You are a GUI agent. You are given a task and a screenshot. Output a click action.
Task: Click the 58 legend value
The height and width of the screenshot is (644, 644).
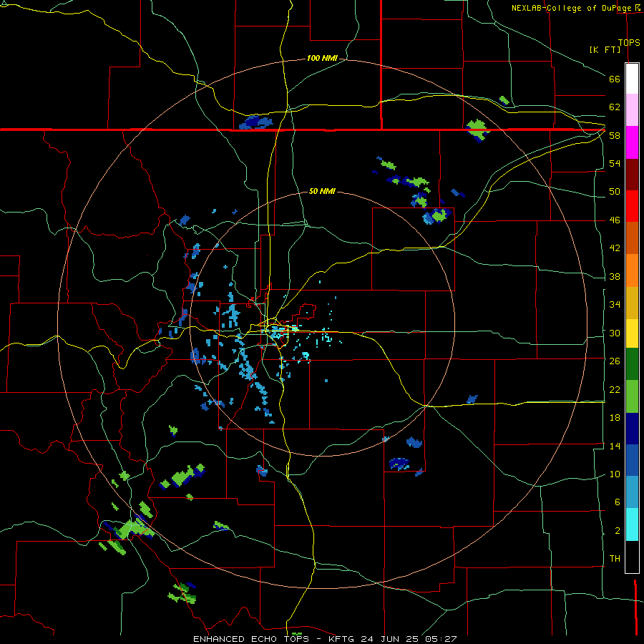tap(615, 135)
